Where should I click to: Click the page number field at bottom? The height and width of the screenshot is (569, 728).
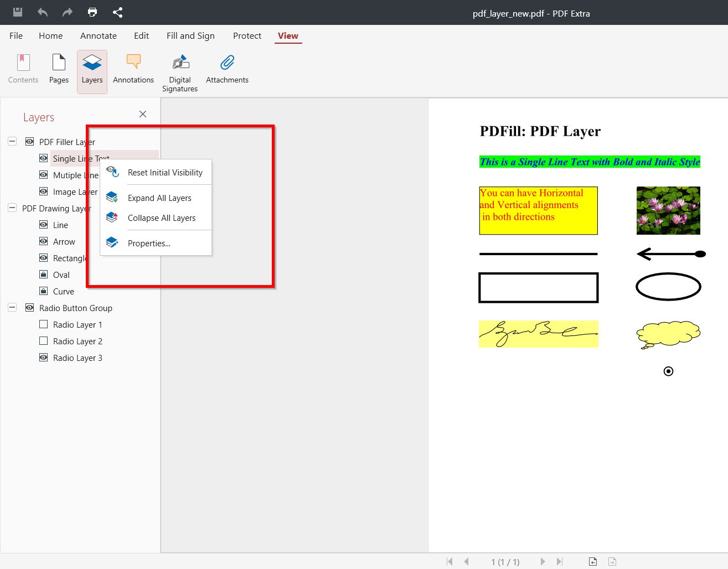tap(505, 561)
